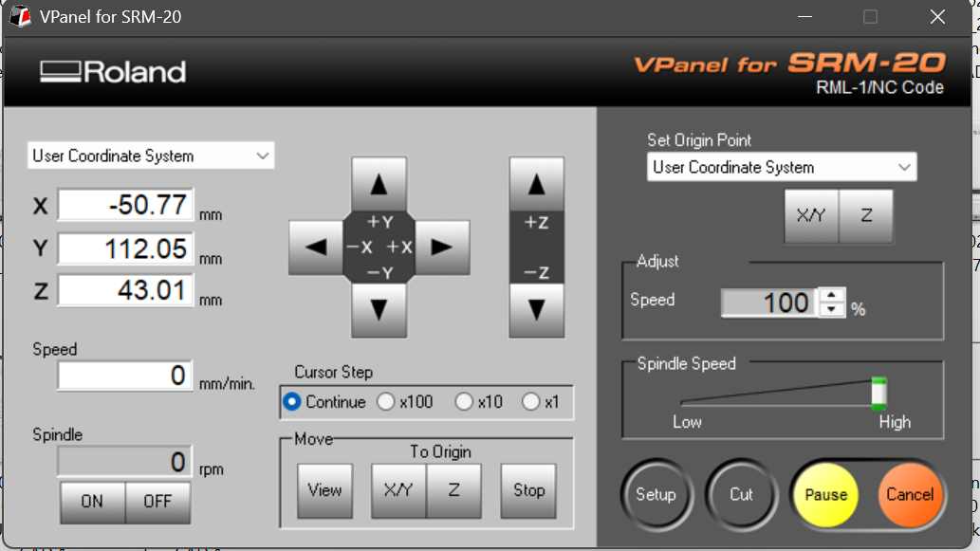Move to Z origin
The image size is (980, 551).
(453, 490)
